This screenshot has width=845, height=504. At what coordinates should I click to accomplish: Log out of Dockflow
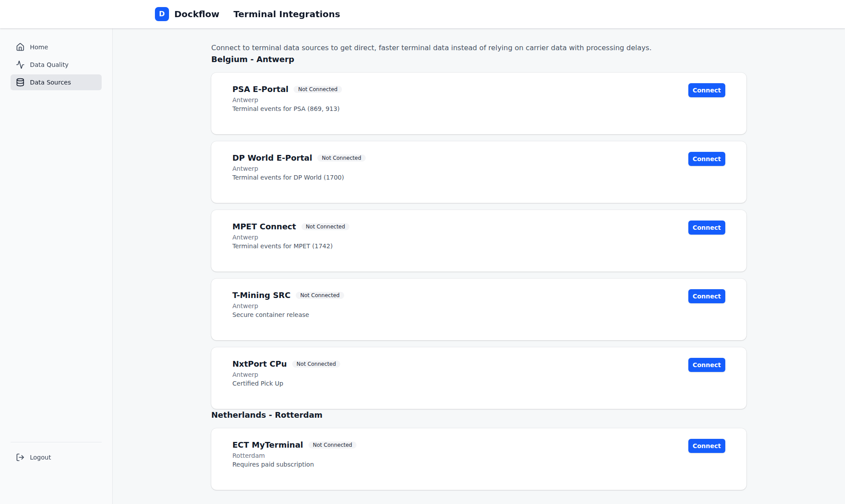[40, 457]
